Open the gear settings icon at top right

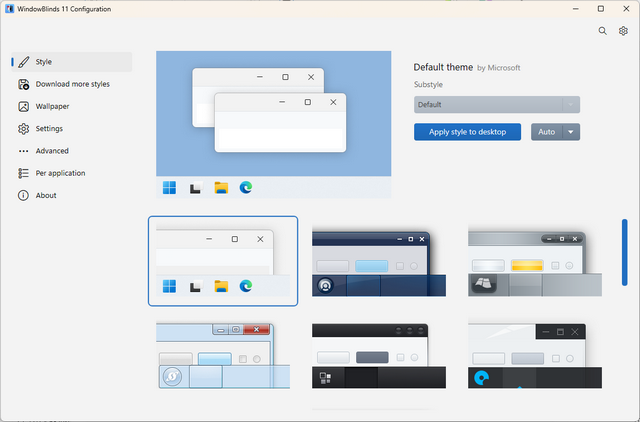[x=623, y=31]
